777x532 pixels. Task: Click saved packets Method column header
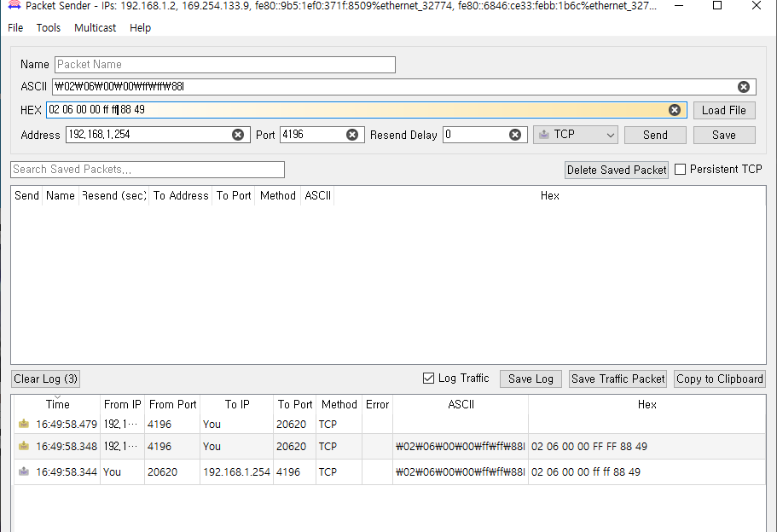pyautogui.click(x=277, y=195)
